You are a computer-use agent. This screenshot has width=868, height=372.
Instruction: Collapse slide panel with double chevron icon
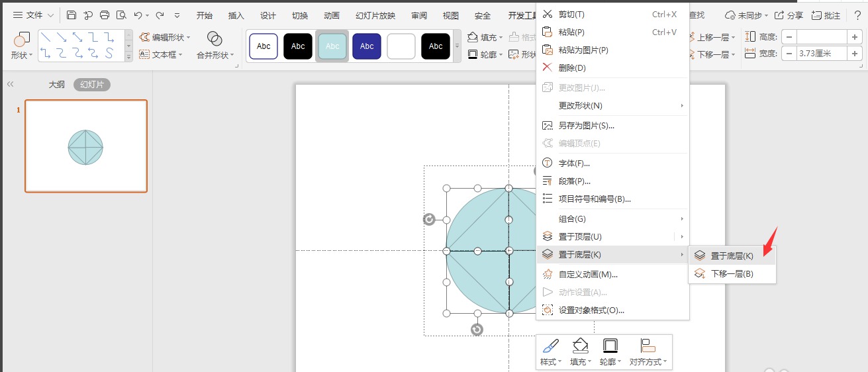(x=11, y=85)
